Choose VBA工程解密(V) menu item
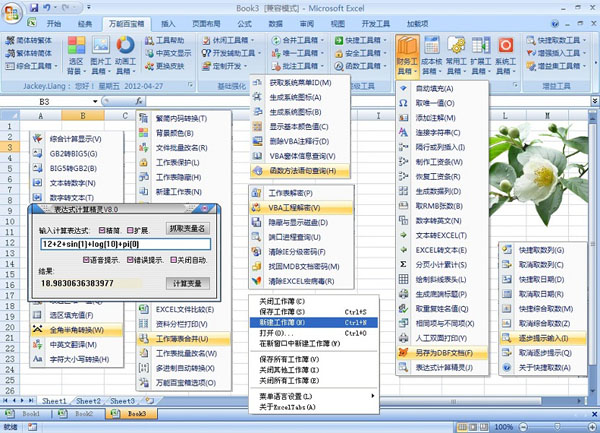This screenshot has width=600, height=433. point(301,208)
